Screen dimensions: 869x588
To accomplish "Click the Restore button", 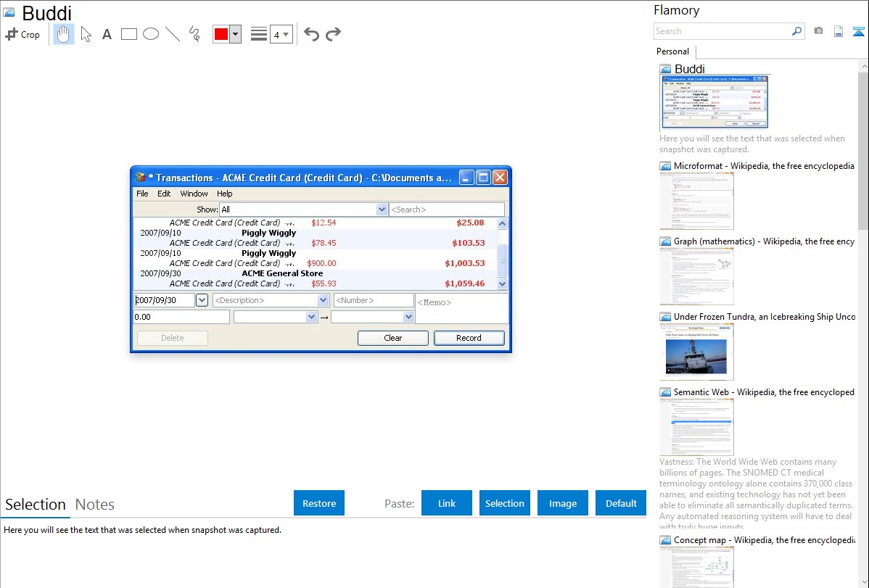I will tap(319, 503).
